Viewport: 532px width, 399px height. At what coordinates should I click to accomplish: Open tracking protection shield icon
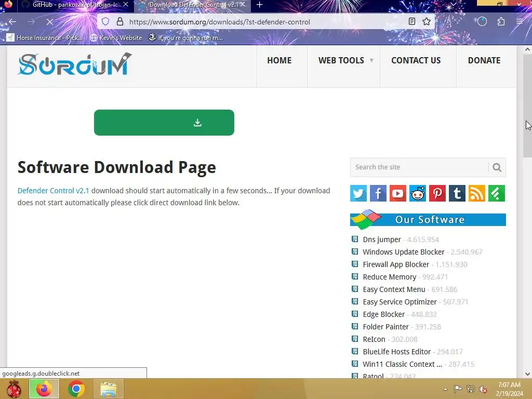(105, 22)
